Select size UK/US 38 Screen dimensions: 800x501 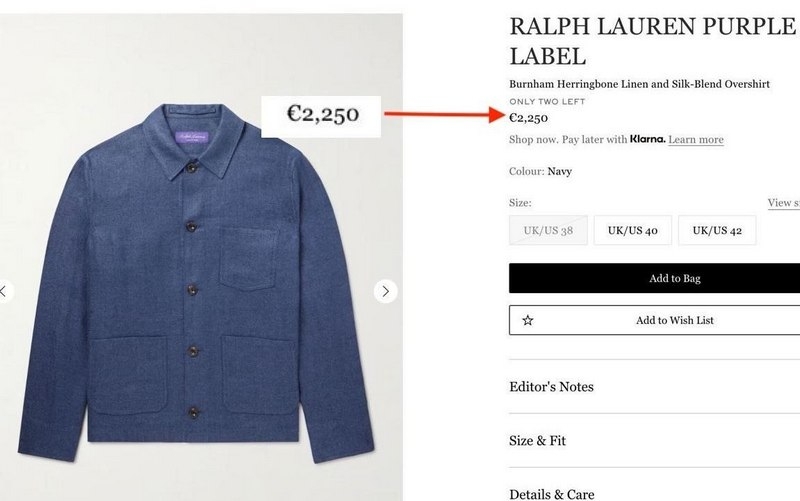[x=547, y=230]
